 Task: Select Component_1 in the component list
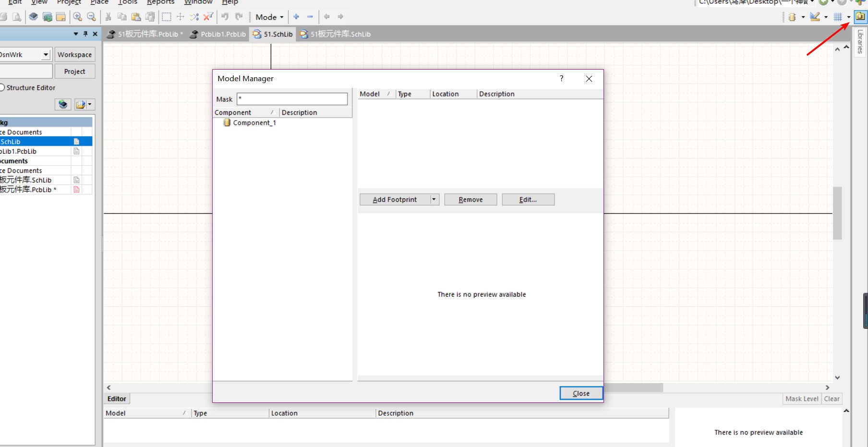(x=254, y=123)
